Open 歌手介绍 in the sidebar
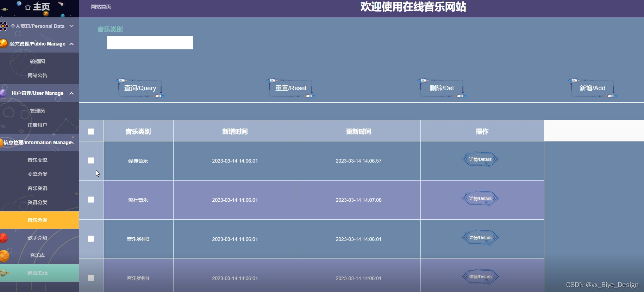 [x=37, y=238]
